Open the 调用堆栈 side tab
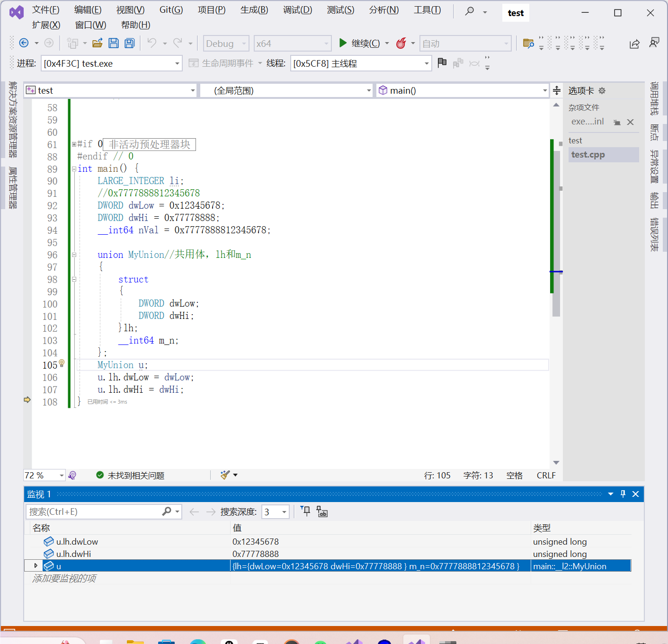 [x=655, y=98]
